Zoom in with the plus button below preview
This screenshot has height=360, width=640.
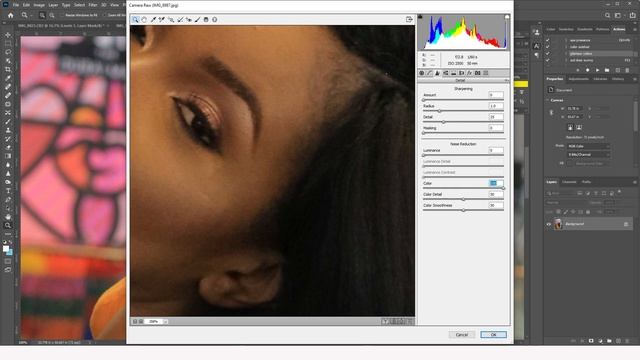coord(141,322)
